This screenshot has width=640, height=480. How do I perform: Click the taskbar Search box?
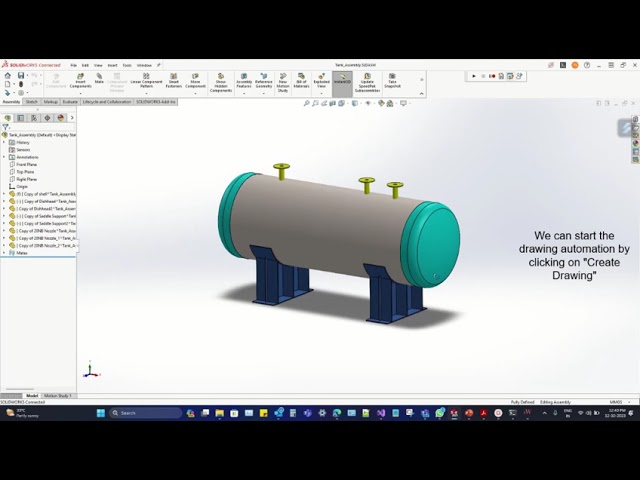point(146,413)
